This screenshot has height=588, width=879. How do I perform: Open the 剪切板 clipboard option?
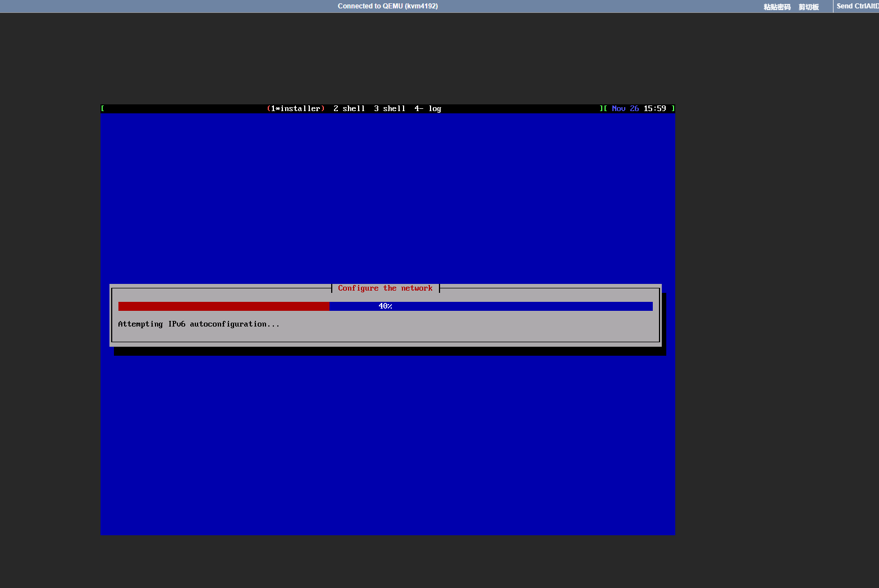[808, 7]
